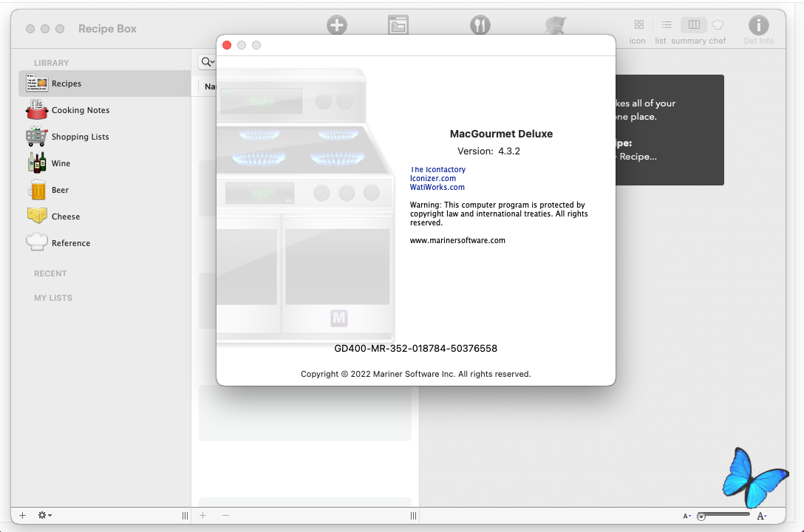804x532 pixels.
Task: Decrease text size with small A button
Action: (x=687, y=516)
